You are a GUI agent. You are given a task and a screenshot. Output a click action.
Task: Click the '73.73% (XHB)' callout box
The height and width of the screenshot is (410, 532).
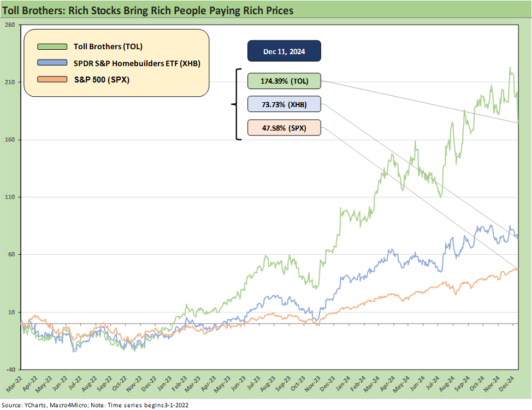pyautogui.click(x=284, y=104)
